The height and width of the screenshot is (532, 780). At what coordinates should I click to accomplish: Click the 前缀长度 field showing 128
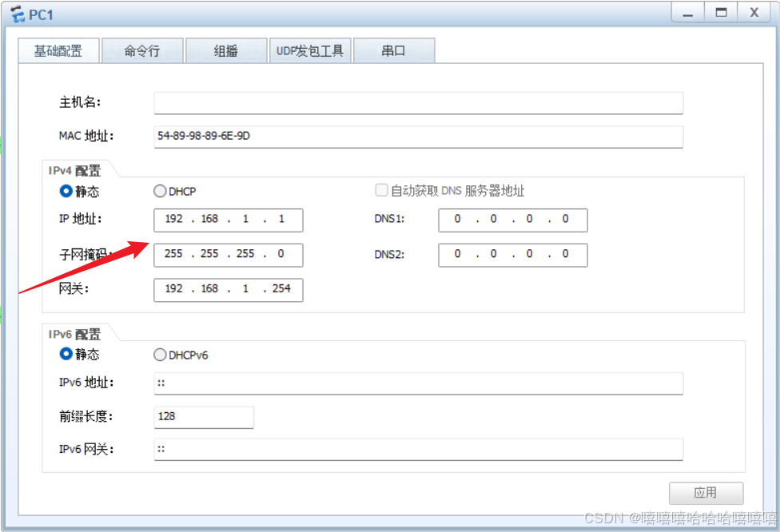tap(204, 417)
